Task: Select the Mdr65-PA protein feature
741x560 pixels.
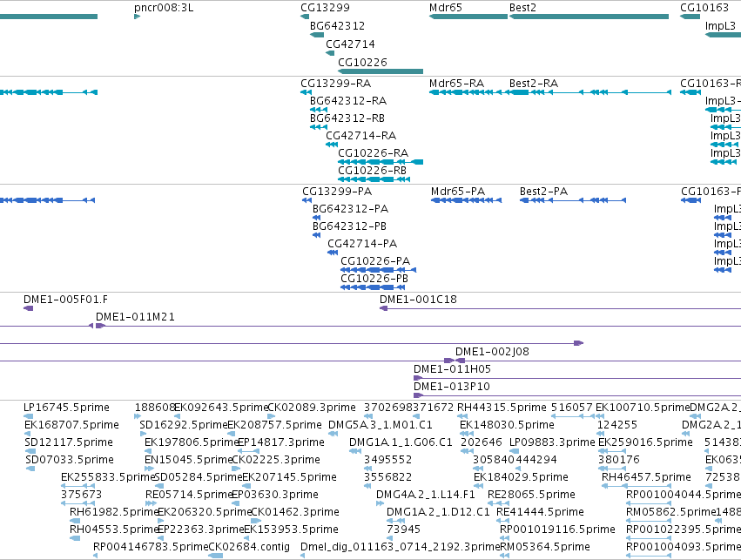Action: click(x=466, y=200)
